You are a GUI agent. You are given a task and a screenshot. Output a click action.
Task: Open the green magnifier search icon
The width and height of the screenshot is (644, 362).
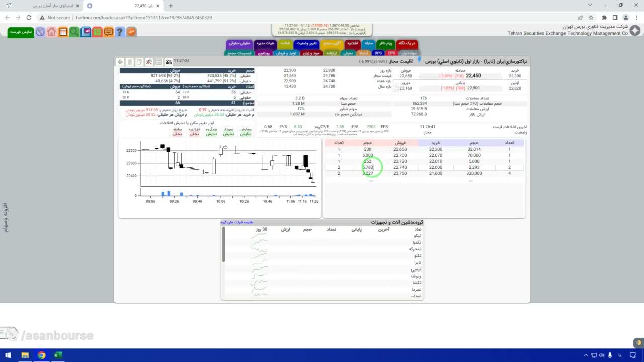click(x=74, y=32)
